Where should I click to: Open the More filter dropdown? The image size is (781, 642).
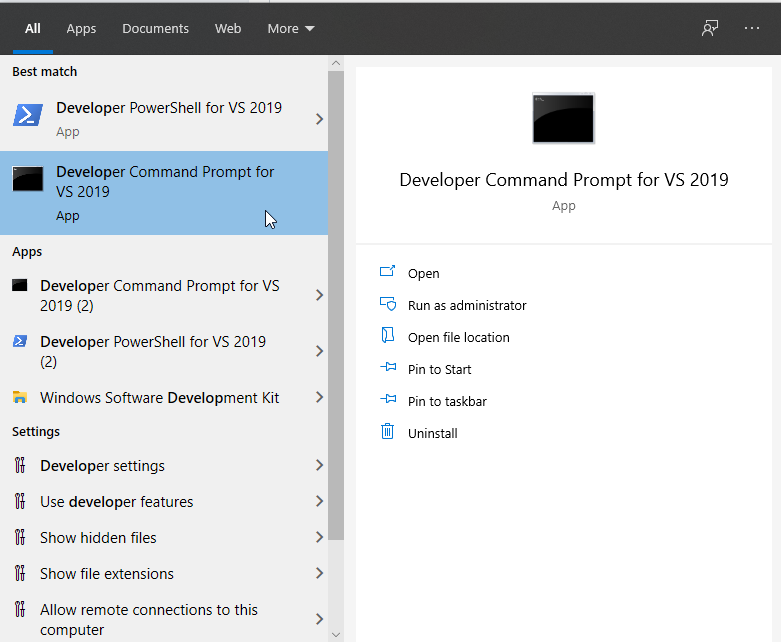pyautogui.click(x=291, y=28)
